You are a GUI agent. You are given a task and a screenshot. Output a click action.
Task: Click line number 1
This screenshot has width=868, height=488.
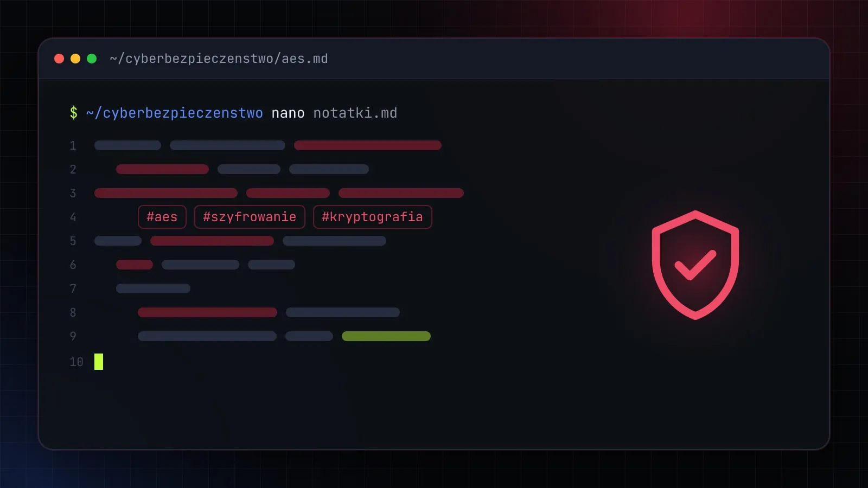tap(73, 145)
